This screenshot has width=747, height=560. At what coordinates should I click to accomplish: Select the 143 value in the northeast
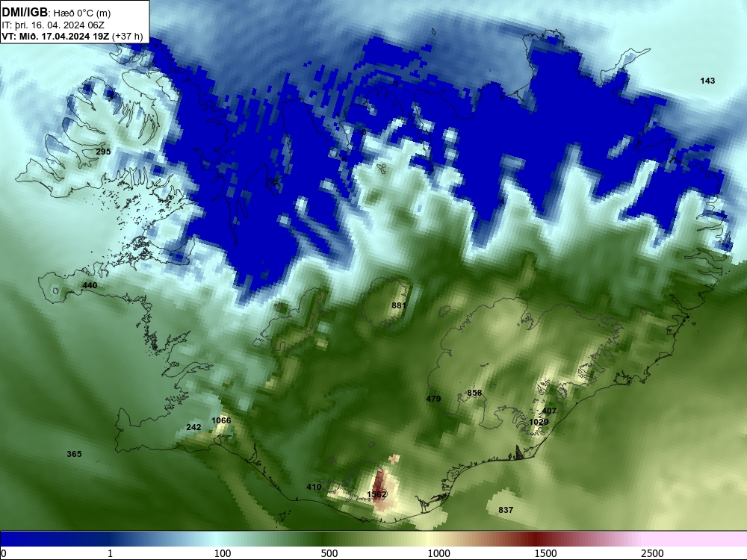pos(707,81)
